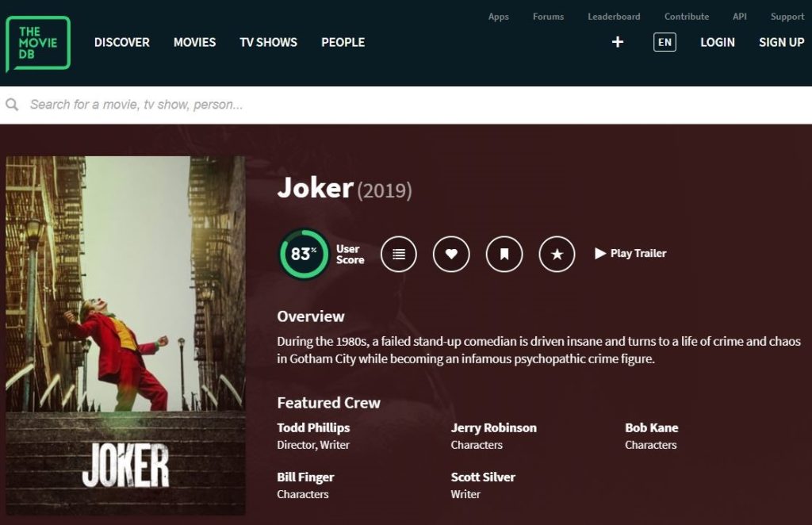Go to the Leaderboard page

(614, 17)
